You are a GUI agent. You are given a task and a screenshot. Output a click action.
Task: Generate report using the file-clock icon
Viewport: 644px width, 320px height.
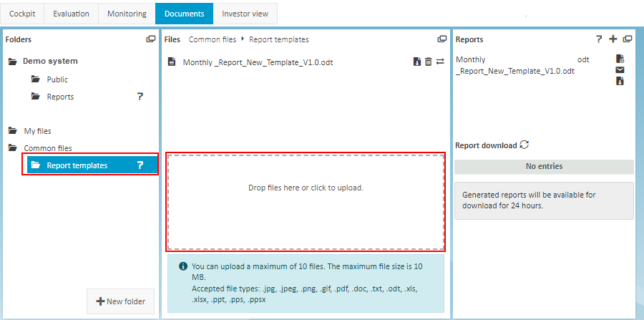tap(620, 59)
